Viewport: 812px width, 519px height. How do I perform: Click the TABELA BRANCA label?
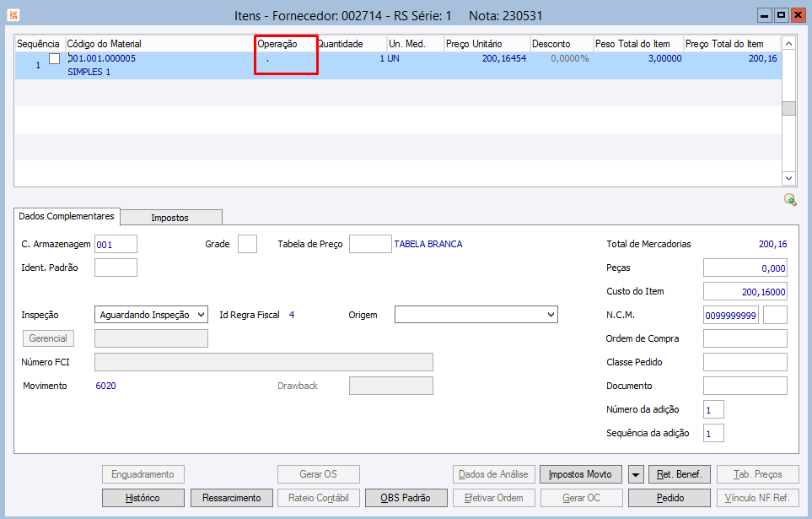click(x=428, y=244)
